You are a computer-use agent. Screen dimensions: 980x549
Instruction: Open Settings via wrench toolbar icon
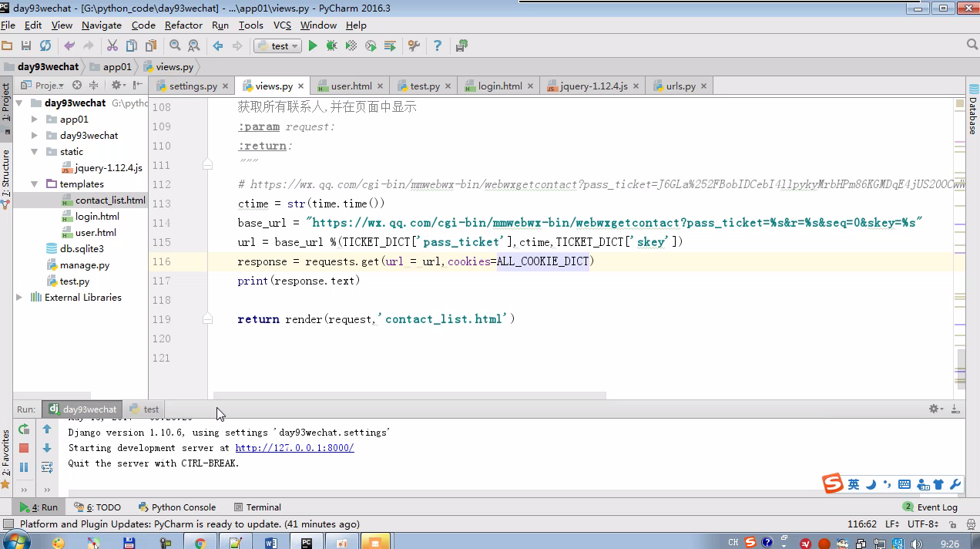tap(414, 46)
